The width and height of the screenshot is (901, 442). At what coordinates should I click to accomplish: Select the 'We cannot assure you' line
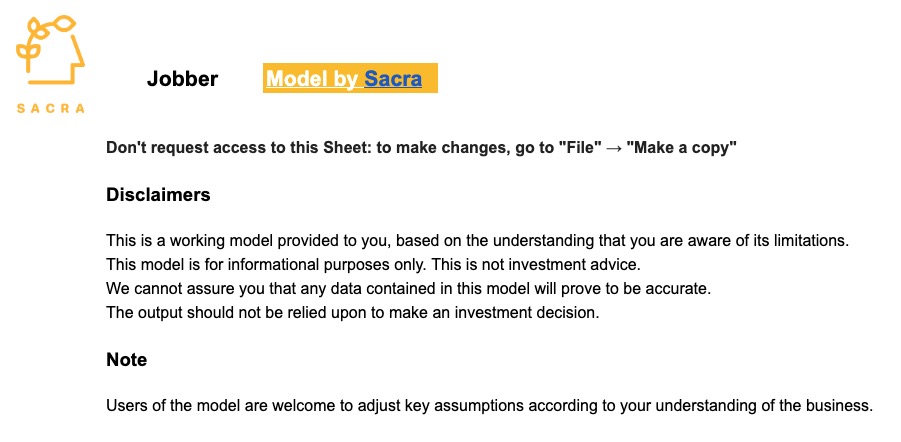[x=409, y=289]
